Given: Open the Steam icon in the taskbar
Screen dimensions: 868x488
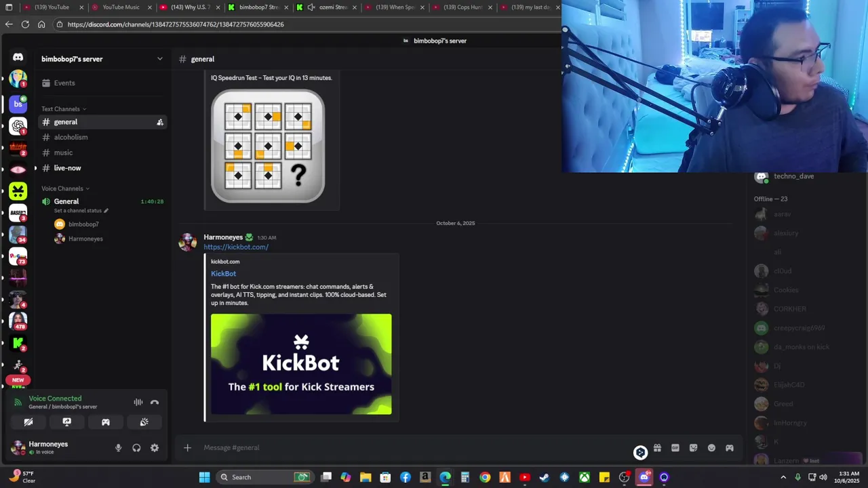Looking at the screenshot, I should [x=545, y=477].
